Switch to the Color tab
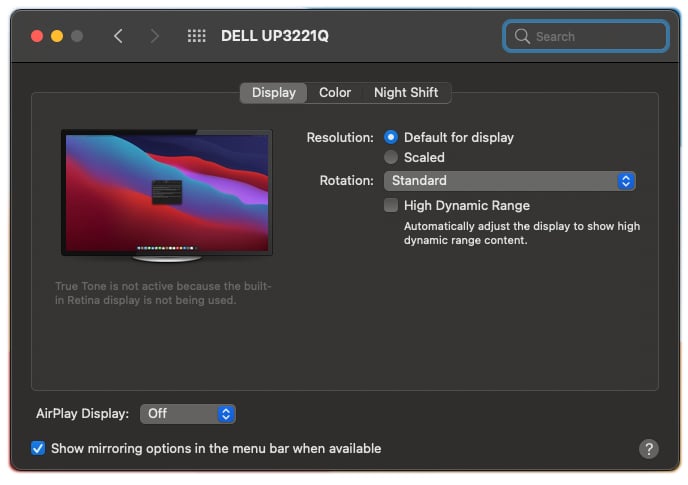Image resolution: width=688 pixels, height=485 pixels. click(335, 93)
